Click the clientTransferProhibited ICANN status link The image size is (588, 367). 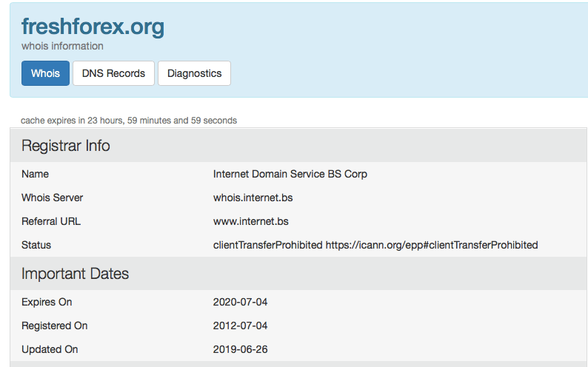(x=431, y=245)
